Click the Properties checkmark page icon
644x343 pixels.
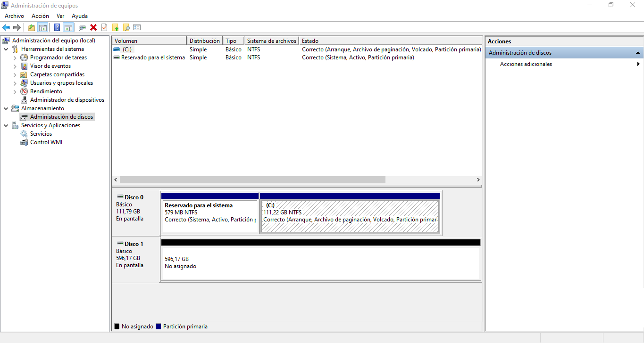[x=104, y=27]
